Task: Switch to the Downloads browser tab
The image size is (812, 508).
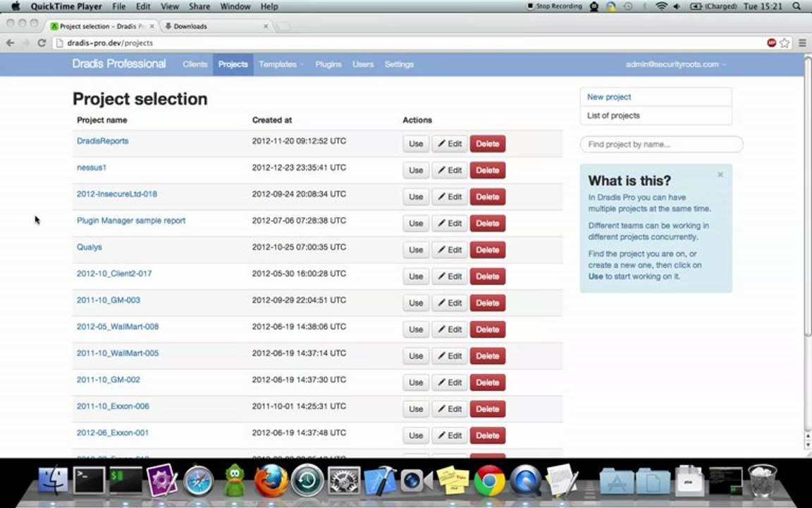Action: pyautogui.click(x=215, y=26)
